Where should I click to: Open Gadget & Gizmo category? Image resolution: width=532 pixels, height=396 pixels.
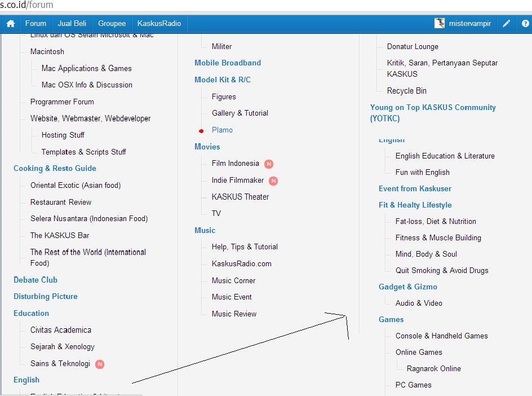pyautogui.click(x=408, y=287)
